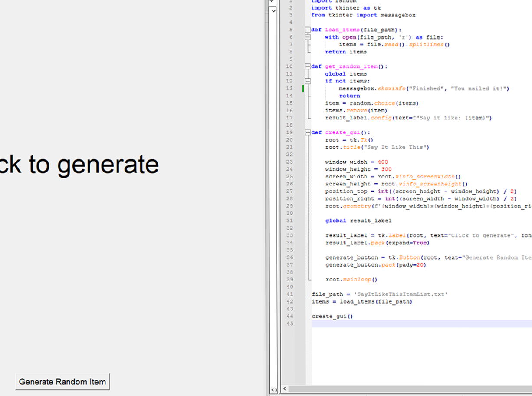Select line number 13 in the margin
Viewport: 532px width, 396px height.
click(289, 89)
